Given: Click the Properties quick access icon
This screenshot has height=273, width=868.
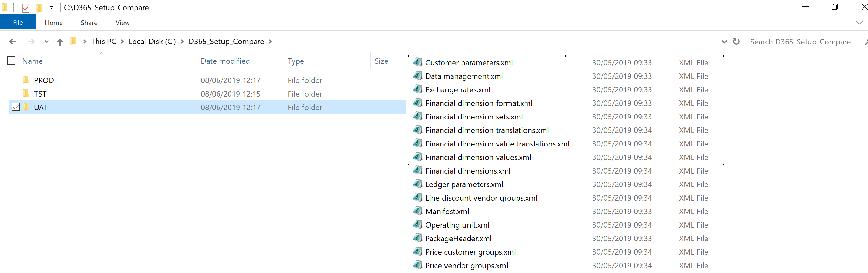Looking at the screenshot, I should (x=25, y=7).
